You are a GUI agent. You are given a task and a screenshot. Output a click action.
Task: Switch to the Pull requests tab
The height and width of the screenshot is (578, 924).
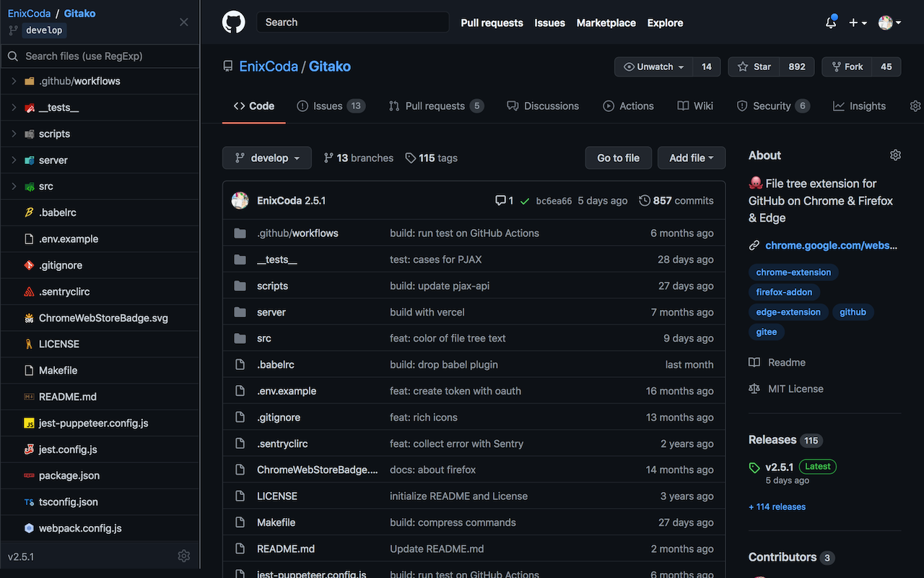pos(435,105)
